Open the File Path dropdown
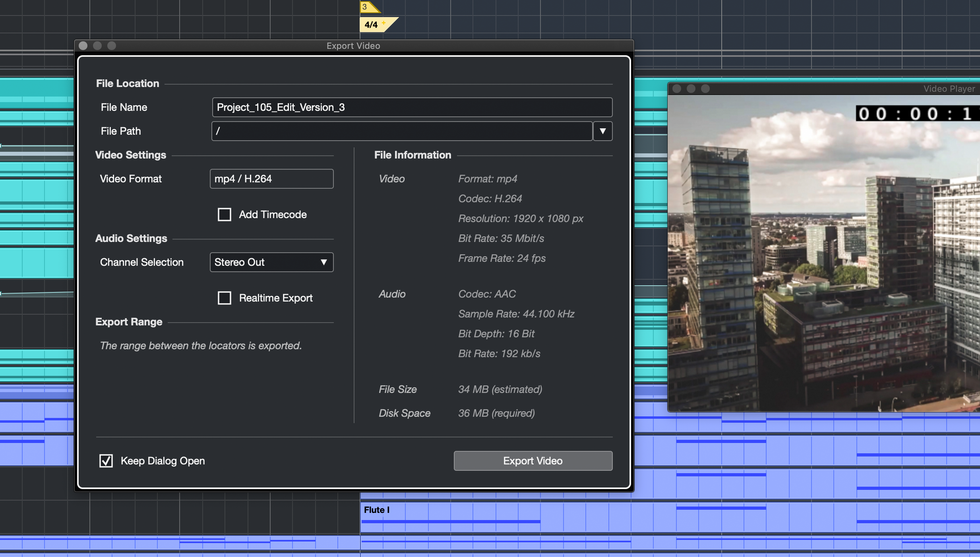The image size is (980, 557). [602, 131]
